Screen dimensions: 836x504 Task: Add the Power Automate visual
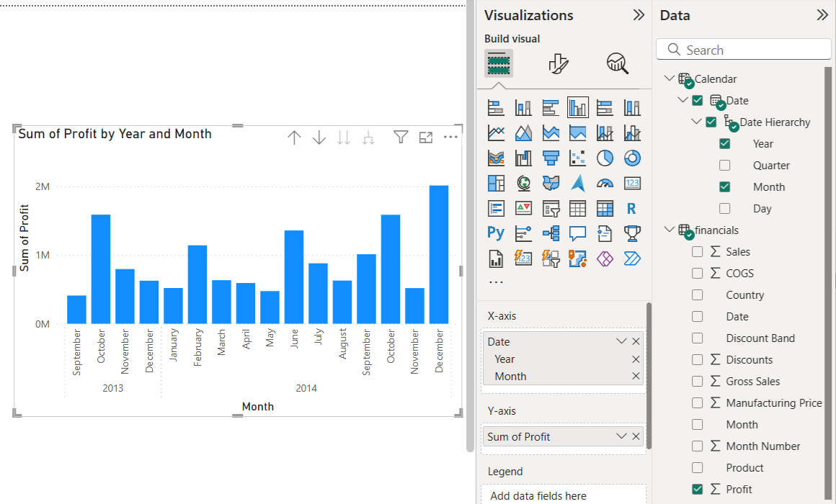[632, 258]
